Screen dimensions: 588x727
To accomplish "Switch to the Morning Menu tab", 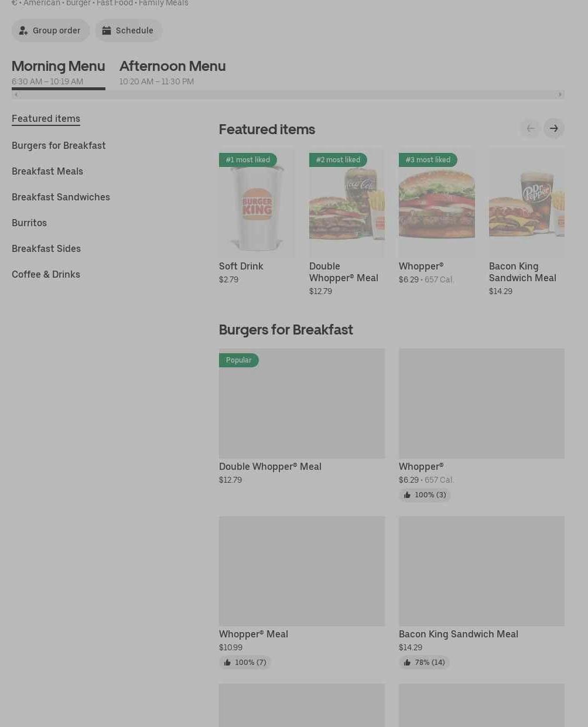I will click(x=59, y=73).
